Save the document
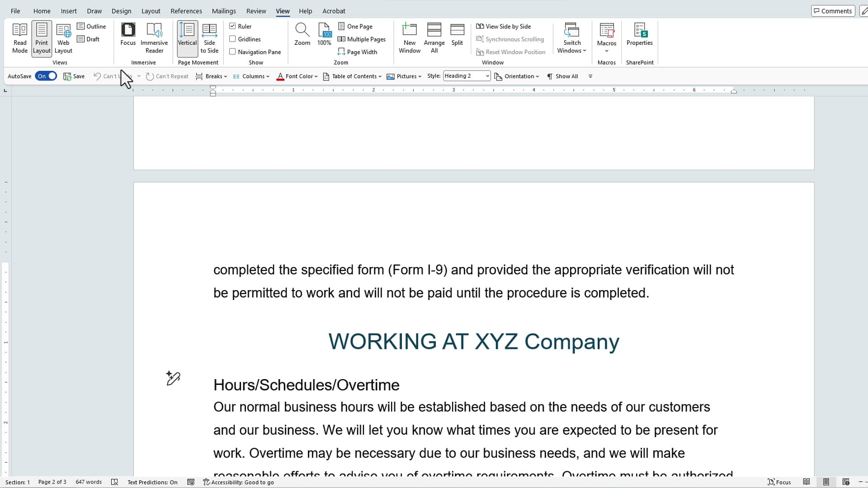The width and height of the screenshot is (868, 488). click(74, 76)
